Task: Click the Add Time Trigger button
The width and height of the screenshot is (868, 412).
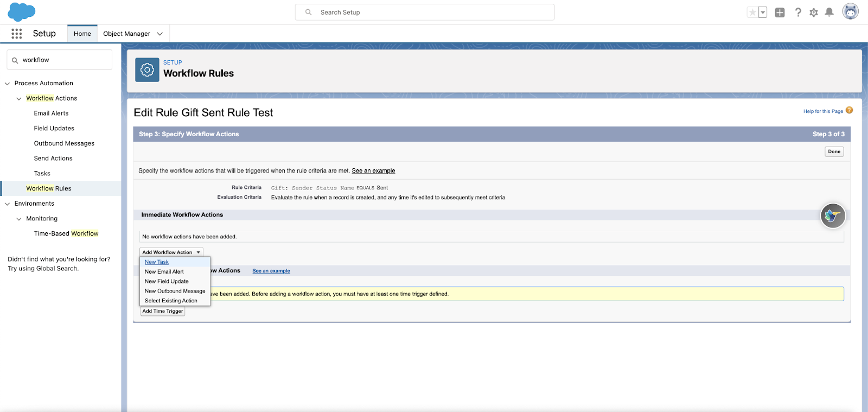Action: coord(163,311)
